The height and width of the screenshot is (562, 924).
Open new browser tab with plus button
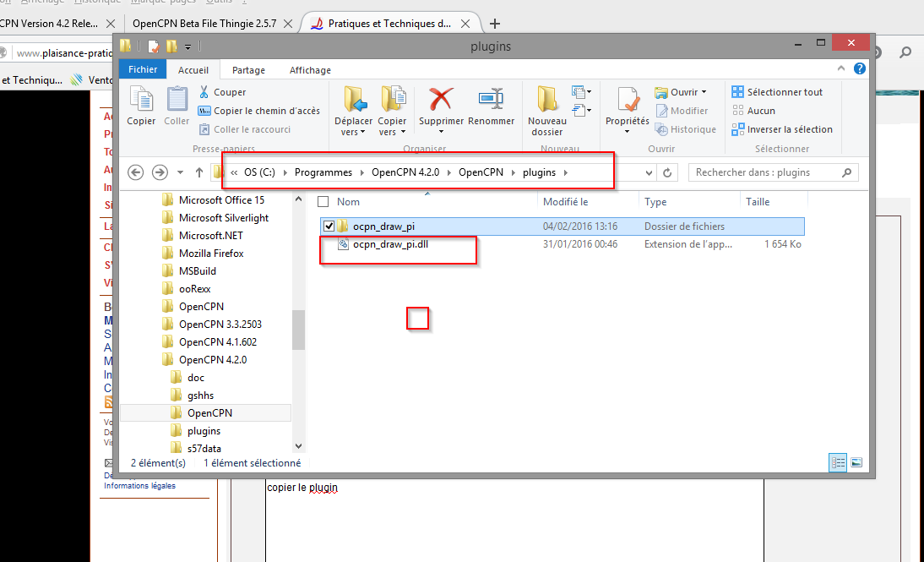[x=495, y=24]
